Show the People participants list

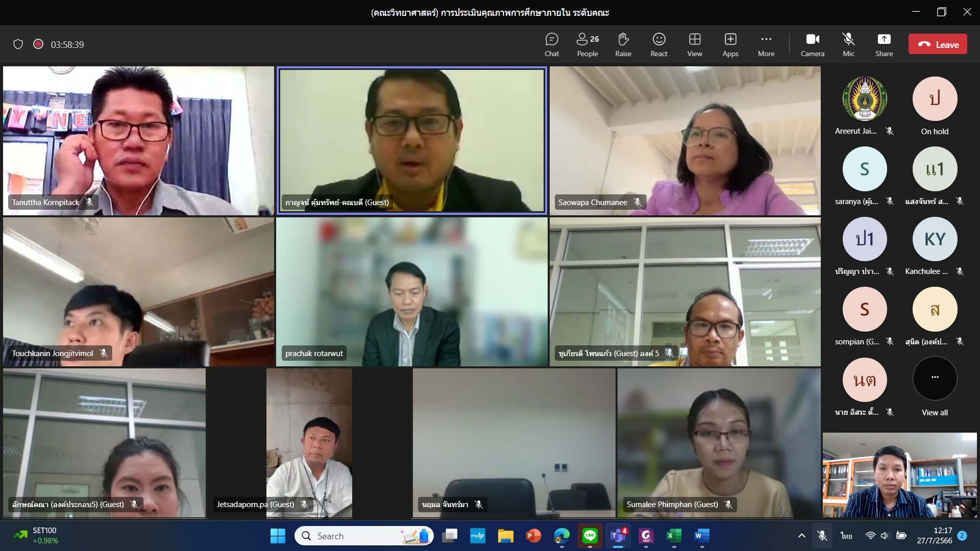tap(587, 44)
